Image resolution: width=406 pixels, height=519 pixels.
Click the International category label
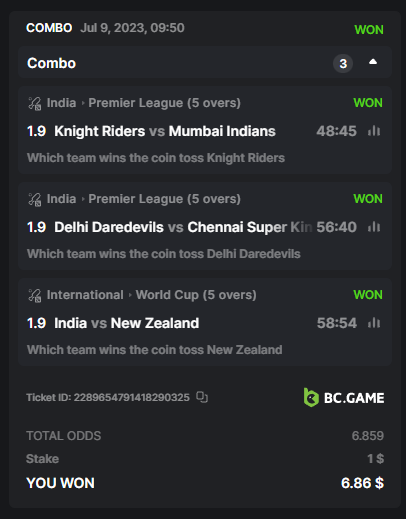(x=85, y=295)
